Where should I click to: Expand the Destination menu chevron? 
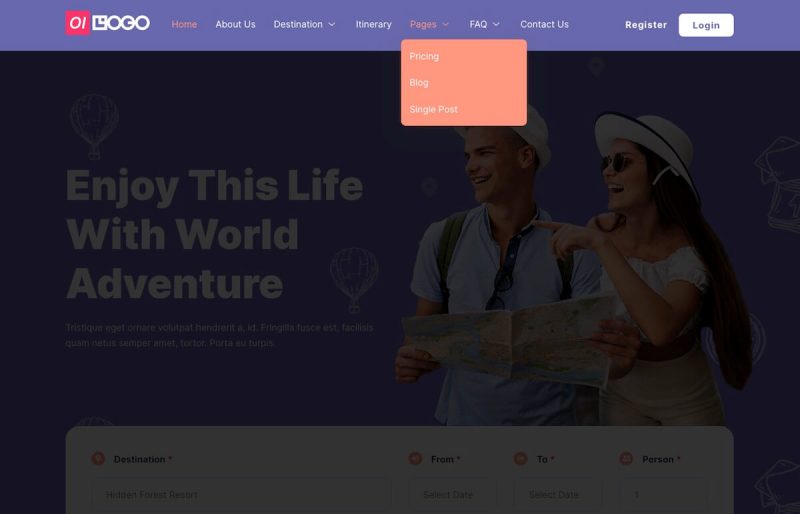coord(332,25)
